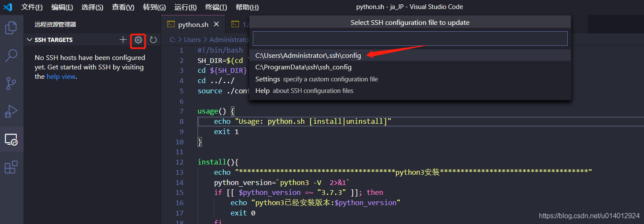Refresh the SSH targets list

pos(153,40)
